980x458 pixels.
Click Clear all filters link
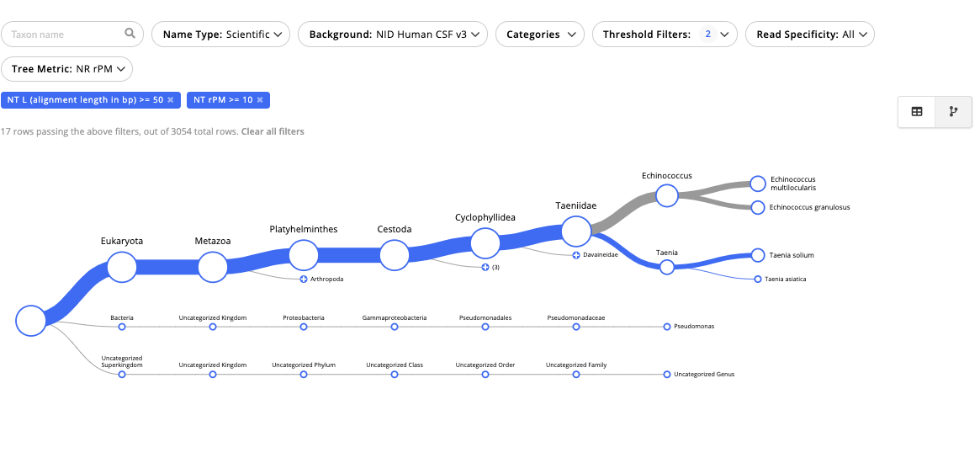click(273, 131)
